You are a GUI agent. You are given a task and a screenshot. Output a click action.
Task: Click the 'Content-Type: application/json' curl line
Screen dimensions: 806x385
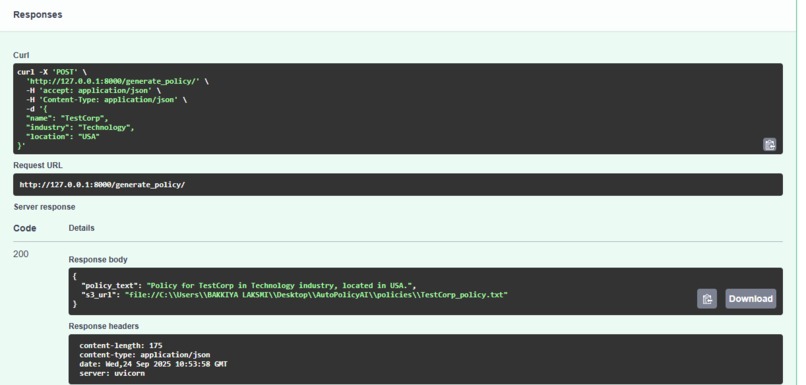[x=106, y=100]
